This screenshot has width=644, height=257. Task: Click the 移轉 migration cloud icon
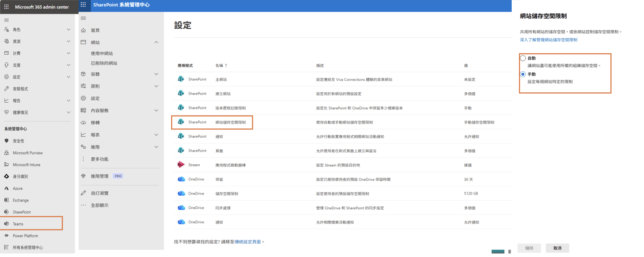pyautogui.click(x=83, y=123)
